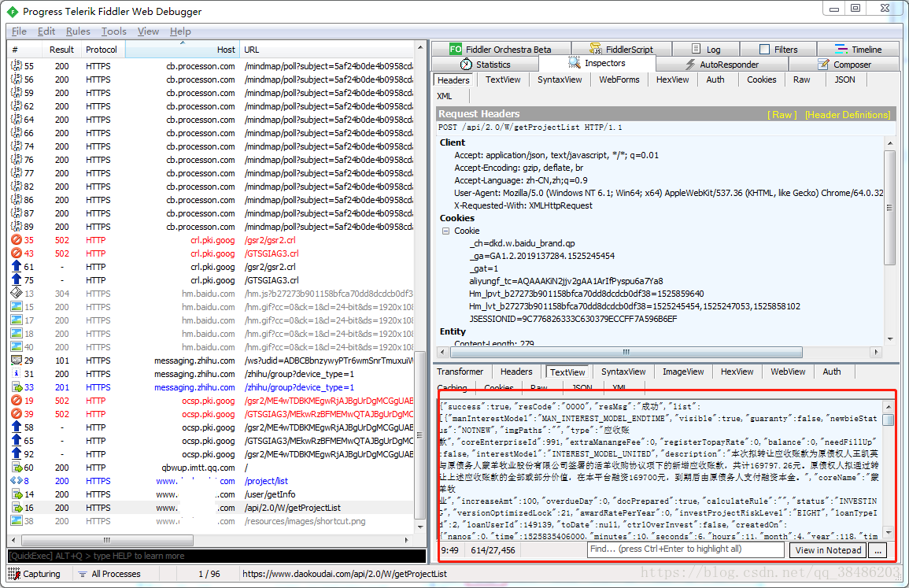This screenshot has width=909, height=588.
Task: Open the FiddlerScript tab
Action: tap(622, 50)
